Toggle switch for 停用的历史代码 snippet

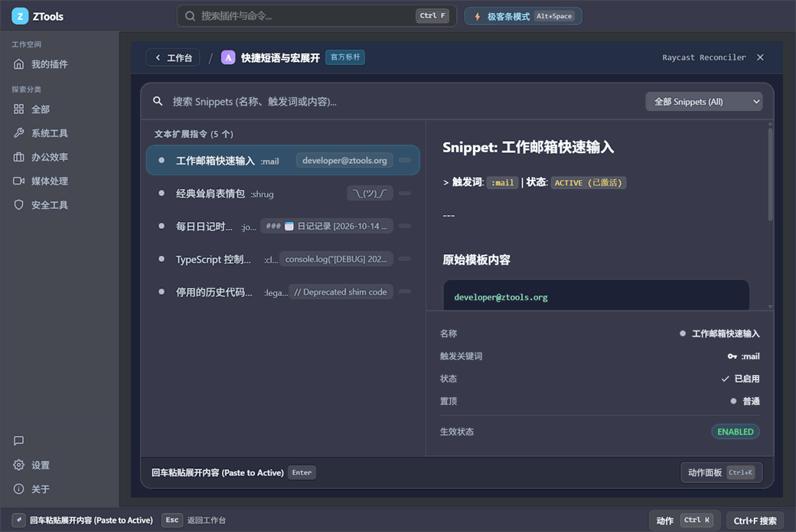(405, 292)
